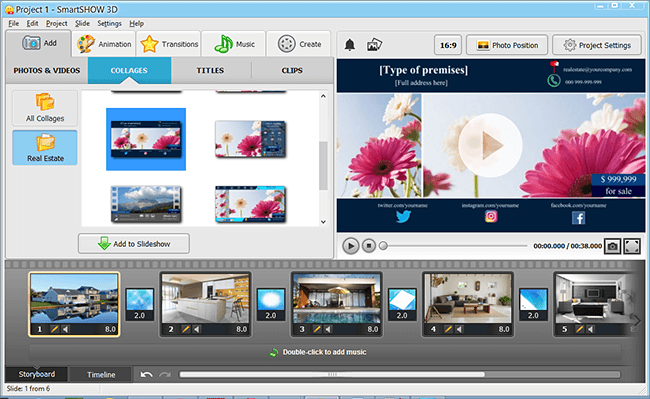Click the large play overlay in preview

click(x=490, y=145)
